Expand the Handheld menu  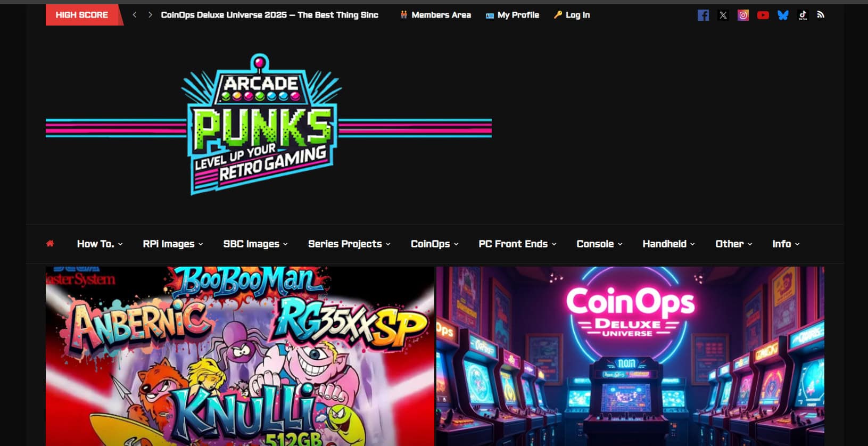pos(668,244)
